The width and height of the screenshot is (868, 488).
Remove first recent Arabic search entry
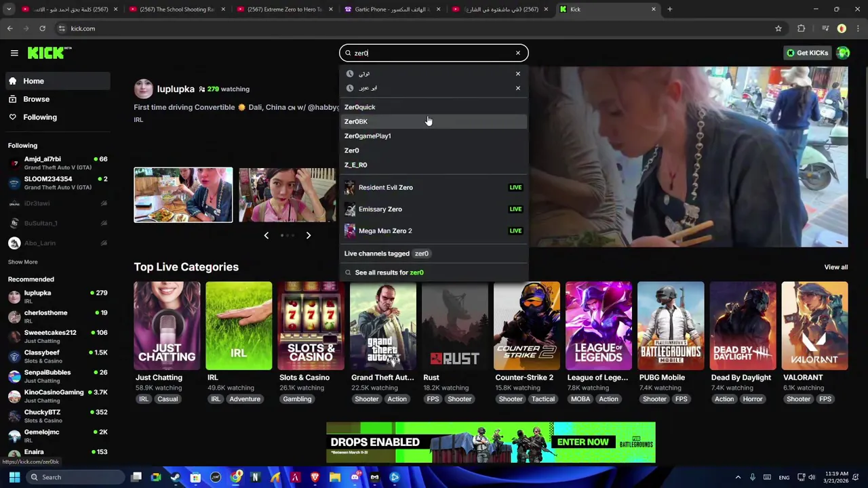[x=518, y=74]
